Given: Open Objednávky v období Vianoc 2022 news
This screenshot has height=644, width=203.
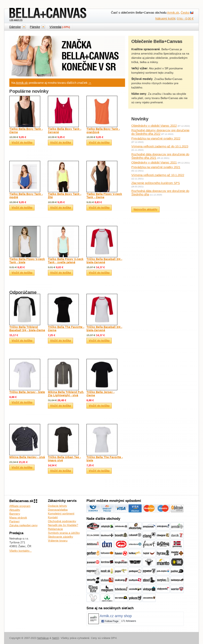Looking at the screenshot, I should click(x=154, y=126).
